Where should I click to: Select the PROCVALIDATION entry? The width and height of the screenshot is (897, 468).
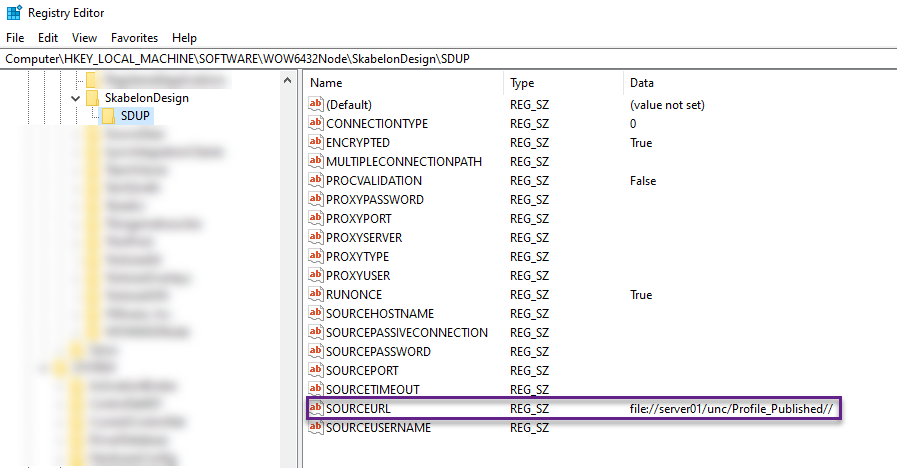tap(374, 180)
